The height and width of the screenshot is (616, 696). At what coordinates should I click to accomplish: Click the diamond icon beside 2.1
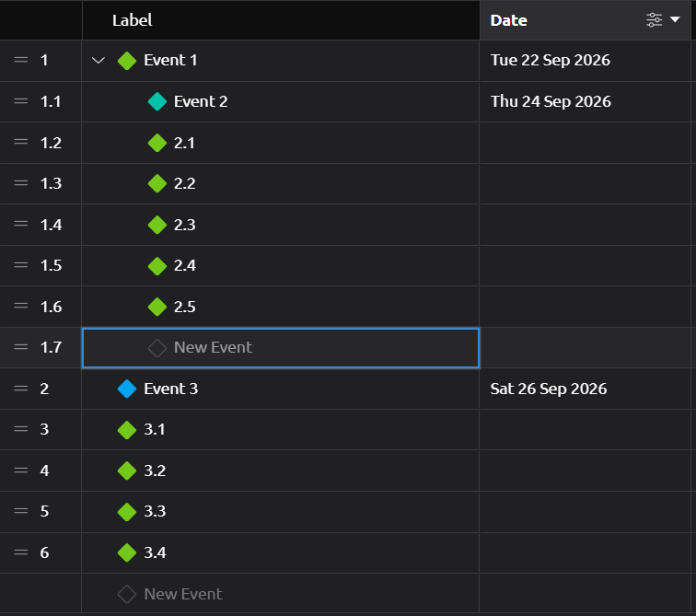pyautogui.click(x=157, y=143)
